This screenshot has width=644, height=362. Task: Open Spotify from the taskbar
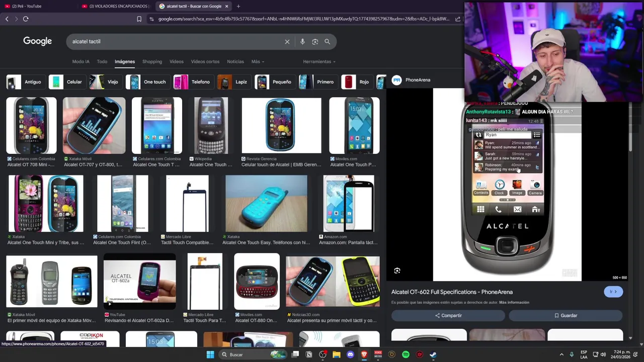(406, 354)
